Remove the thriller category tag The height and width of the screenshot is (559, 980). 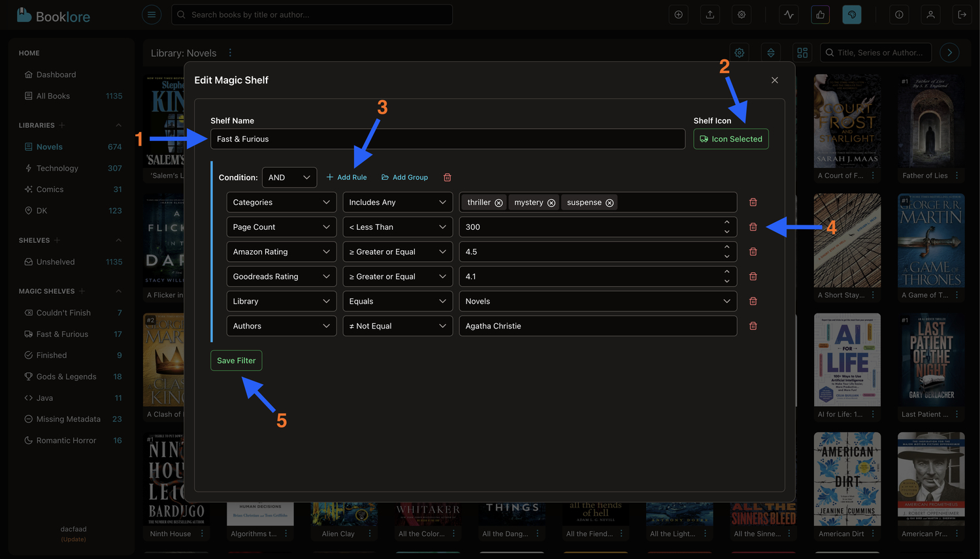tap(498, 203)
